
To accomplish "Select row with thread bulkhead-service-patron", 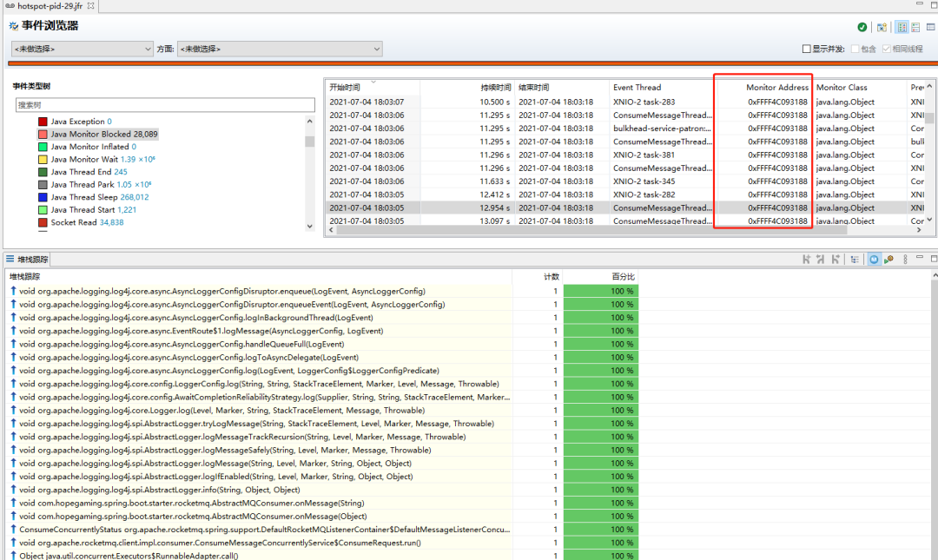I will tap(625, 128).
